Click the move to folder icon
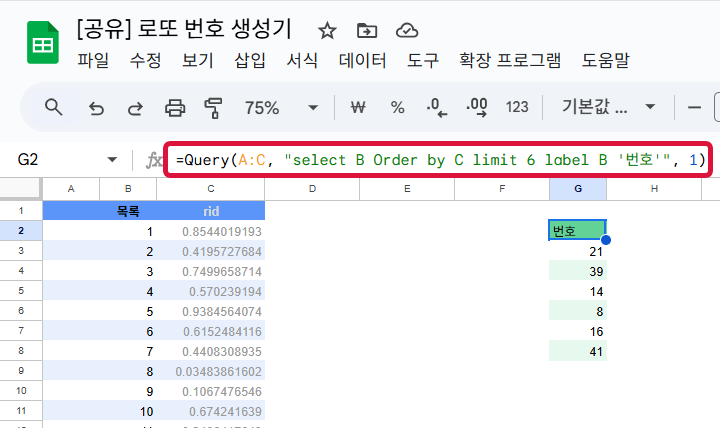 [x=367, y=29]
